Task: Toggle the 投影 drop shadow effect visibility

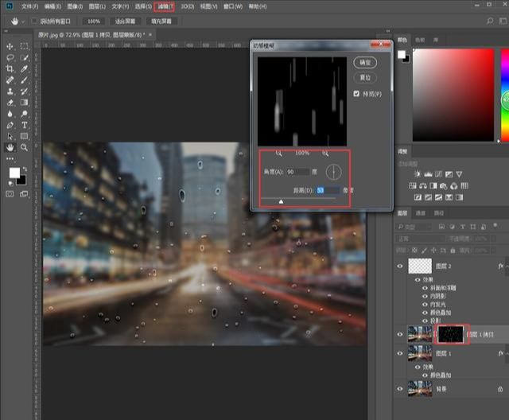Action: point(425,321)
